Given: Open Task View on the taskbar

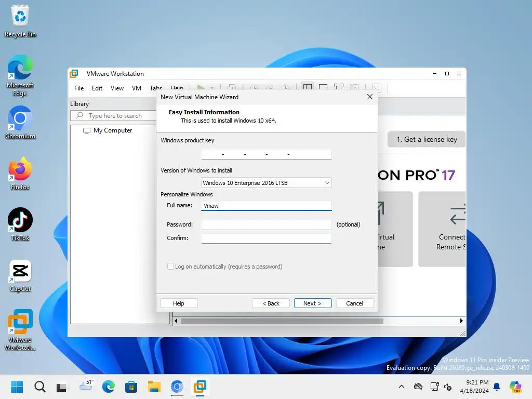Looking at the screenshot, I should click(61, 387).
